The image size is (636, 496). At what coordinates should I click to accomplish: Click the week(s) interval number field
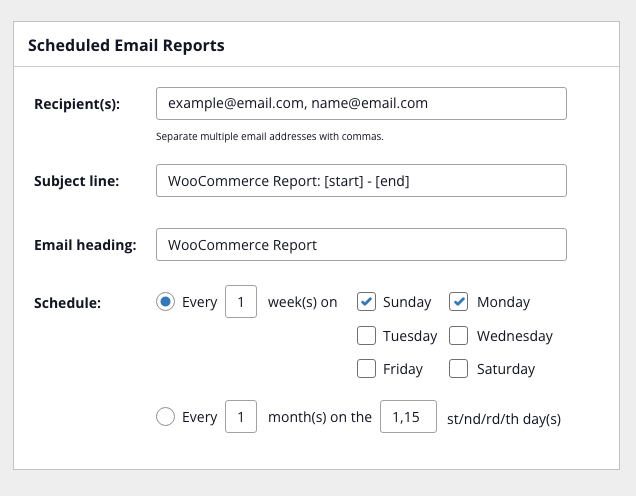tap(241, 302)
